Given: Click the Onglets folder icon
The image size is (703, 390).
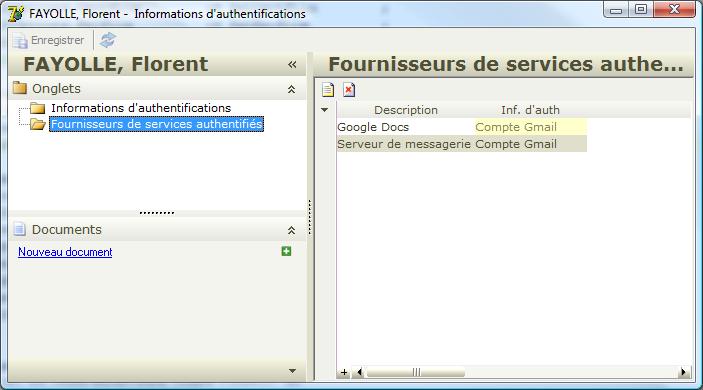Looking at the screenshot, I should point(20,88).
